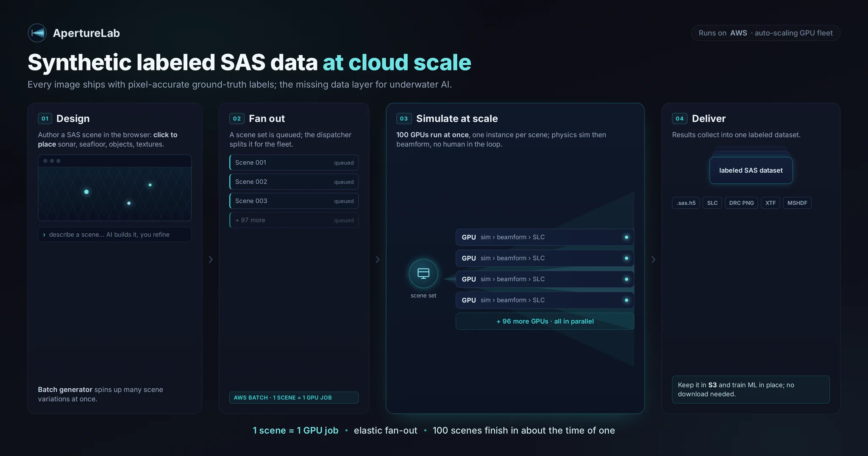Image resolution: width=868 pixels, height=456 pixels.
Task: Click the Simulate at scale heading
Action: [457, 119]
